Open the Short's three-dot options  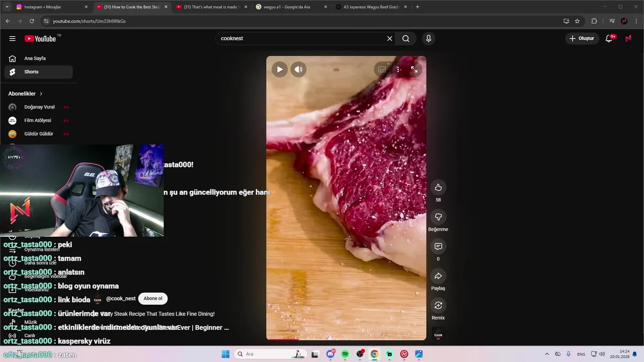(x=398, y=69)
